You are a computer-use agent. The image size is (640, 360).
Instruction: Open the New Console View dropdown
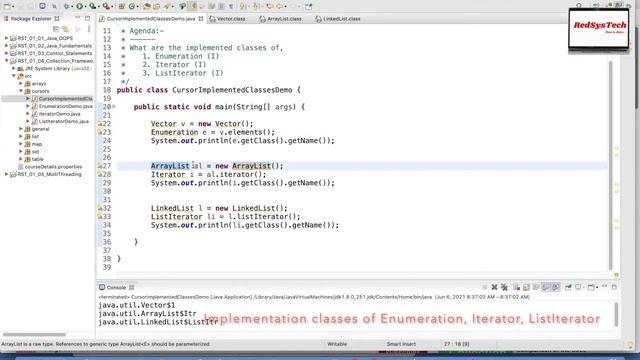coord(597,288)
